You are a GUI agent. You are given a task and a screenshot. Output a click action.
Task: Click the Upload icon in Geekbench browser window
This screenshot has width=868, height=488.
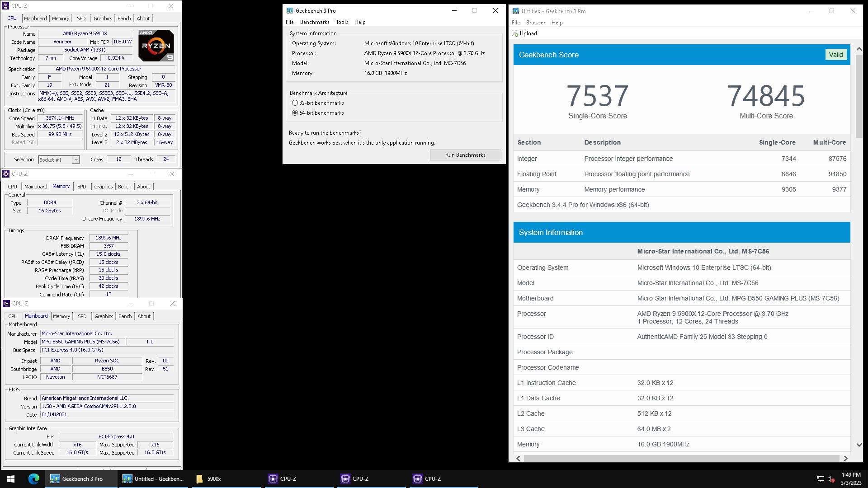(515, 33)
